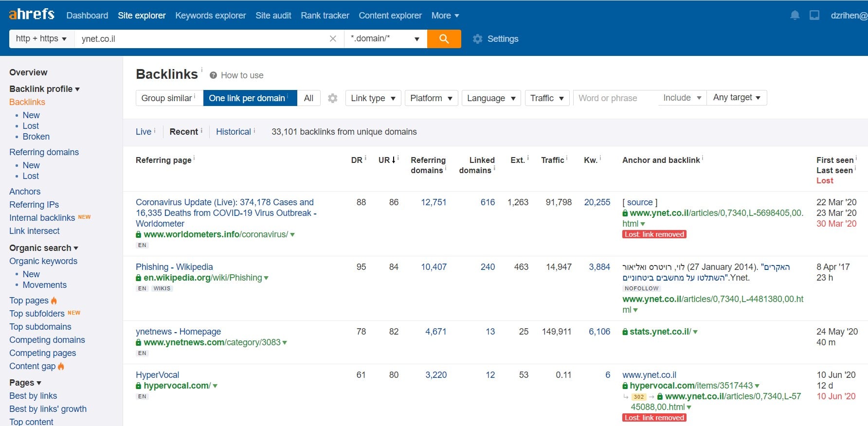The image size is (868, 426).
Task: Click the gear icon beside All filter
Action: pyautogui.click(x=333, y=98)
